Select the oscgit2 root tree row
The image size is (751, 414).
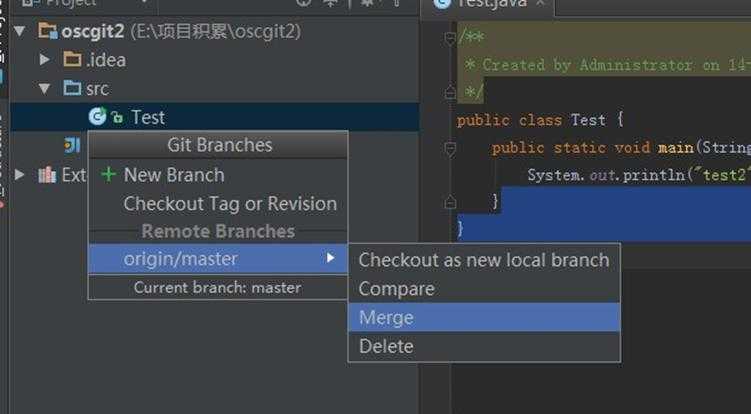point(215,32)
